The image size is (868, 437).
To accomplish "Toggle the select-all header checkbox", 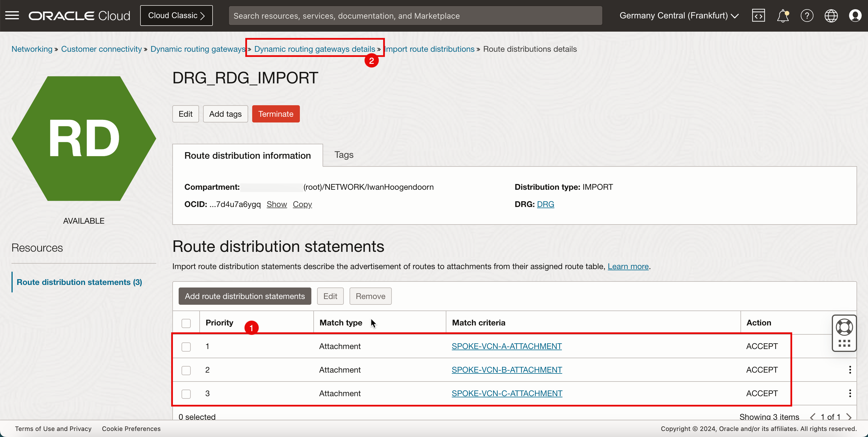I will tap(186, 322).
